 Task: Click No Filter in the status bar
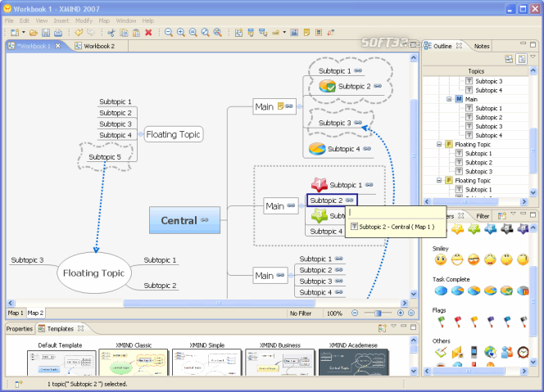[301, 313]
